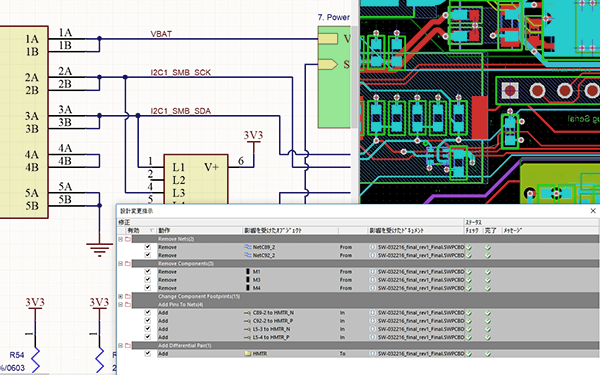Toggle the Add L5-4 to HMTR_P checkbox

(x=148, y=337)
